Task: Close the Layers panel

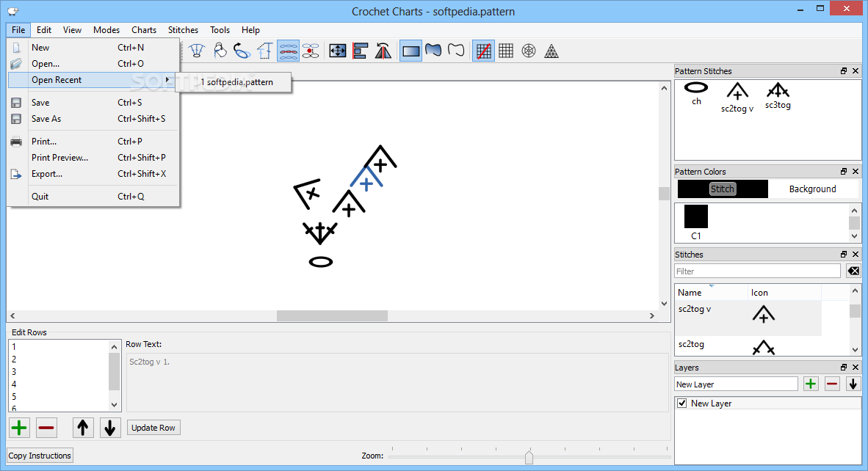Action: [x=856, y=367]
